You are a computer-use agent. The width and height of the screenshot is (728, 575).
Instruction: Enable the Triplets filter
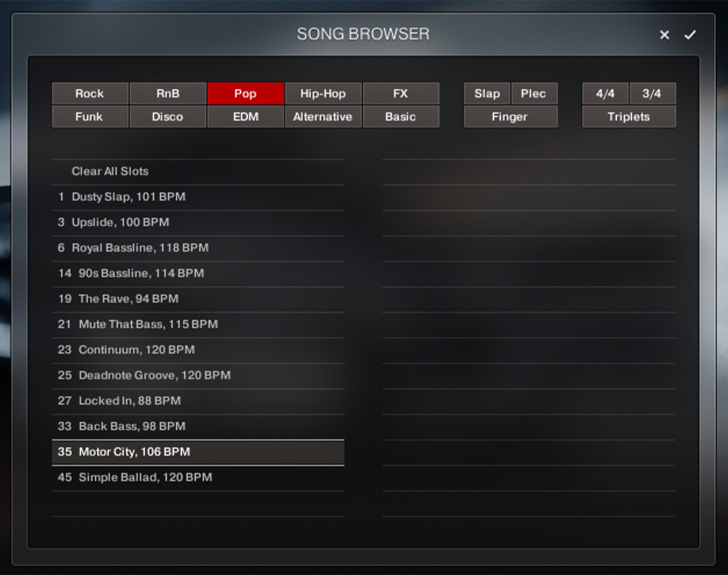coord(629,117)
